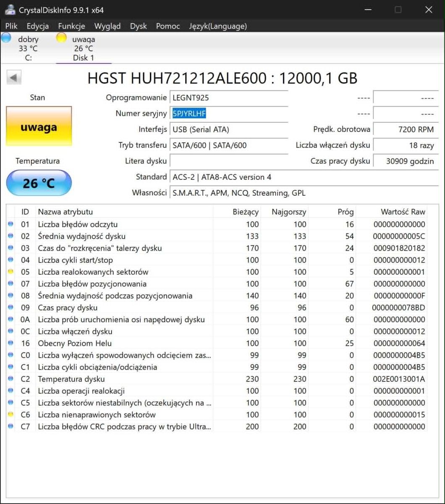Image resolution: width=445 pixels, height=504 pixels.
Task: Close the CrystalDiskInfo window
Action: click(429, 10)
